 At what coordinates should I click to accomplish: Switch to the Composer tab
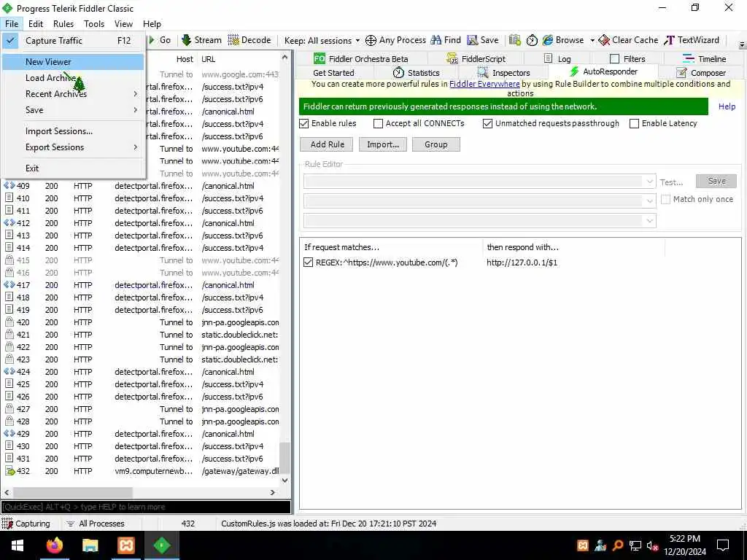701,73
